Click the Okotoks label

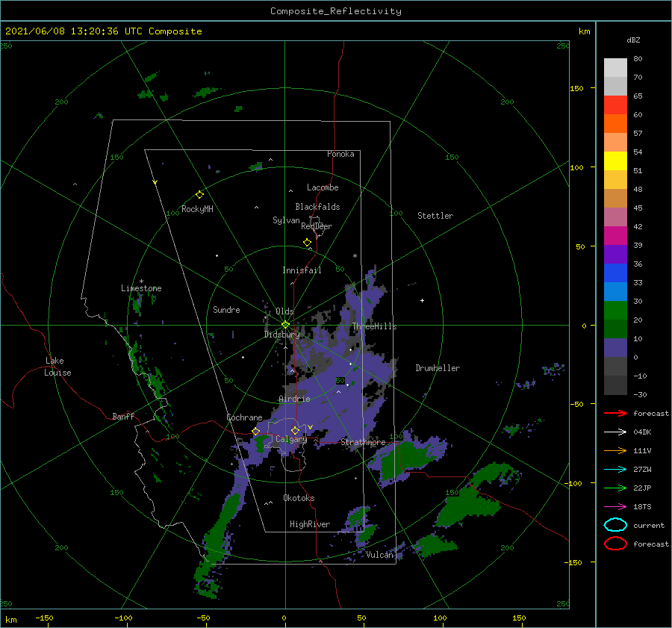(x=299, y=497)
